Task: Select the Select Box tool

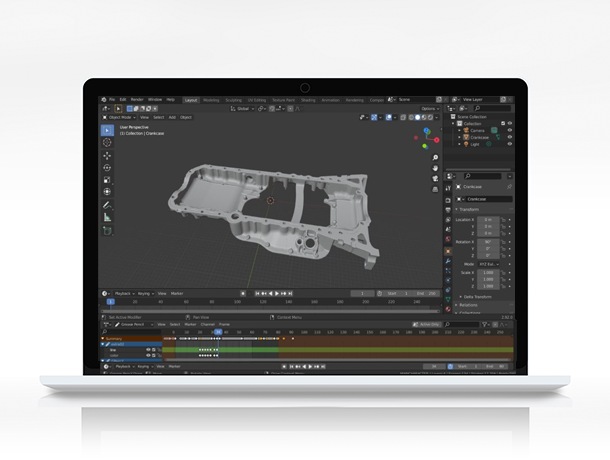Action: [107, 130]
